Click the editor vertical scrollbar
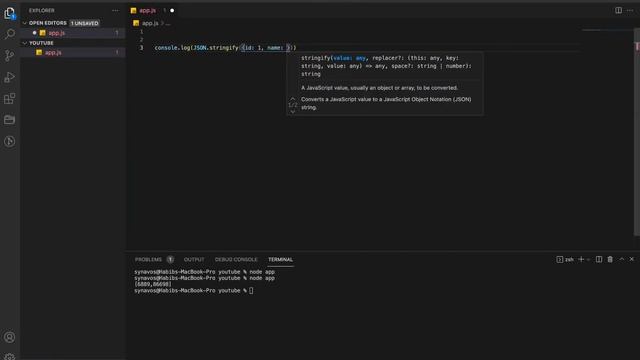The image size is (640, 360). 637,131
